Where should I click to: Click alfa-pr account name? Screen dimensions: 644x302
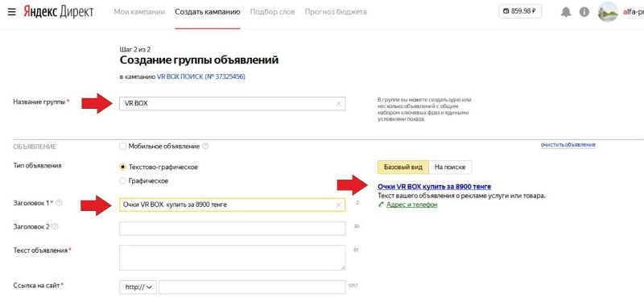(x=633, y=12)
